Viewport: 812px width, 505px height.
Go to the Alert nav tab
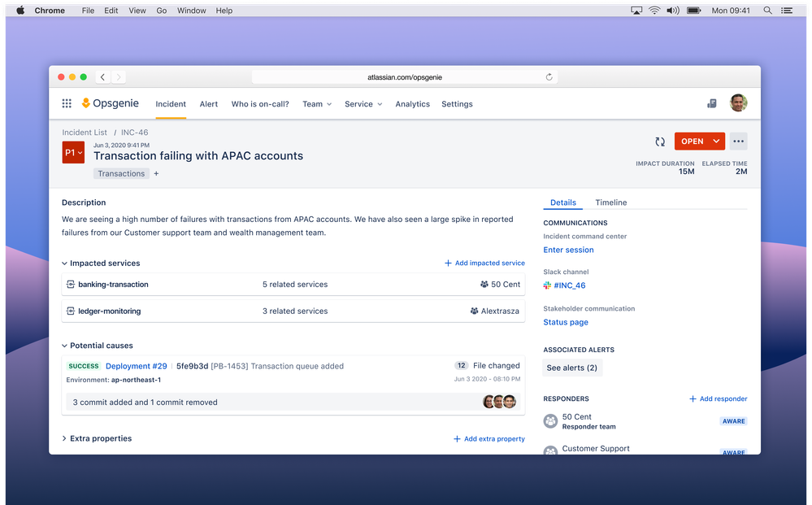pyautogui.click(x=209, y=104)
